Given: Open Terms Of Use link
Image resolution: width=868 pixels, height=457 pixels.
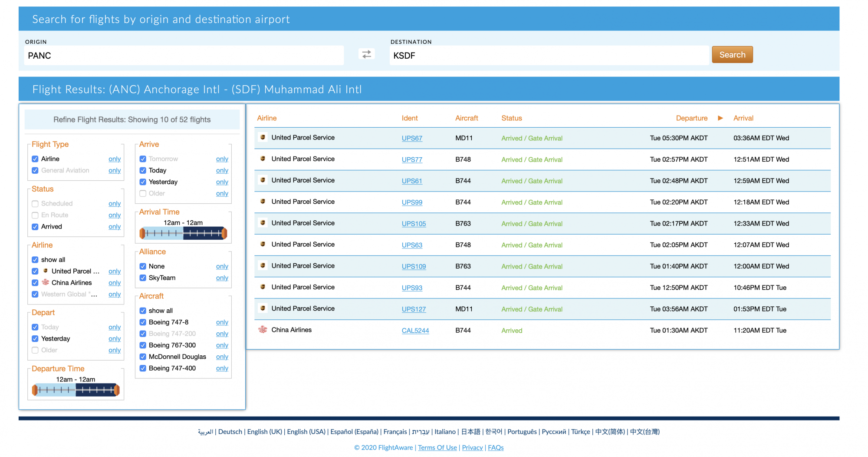Looking at the screenshot, I should pyautogui.click(x=437, y=447).
